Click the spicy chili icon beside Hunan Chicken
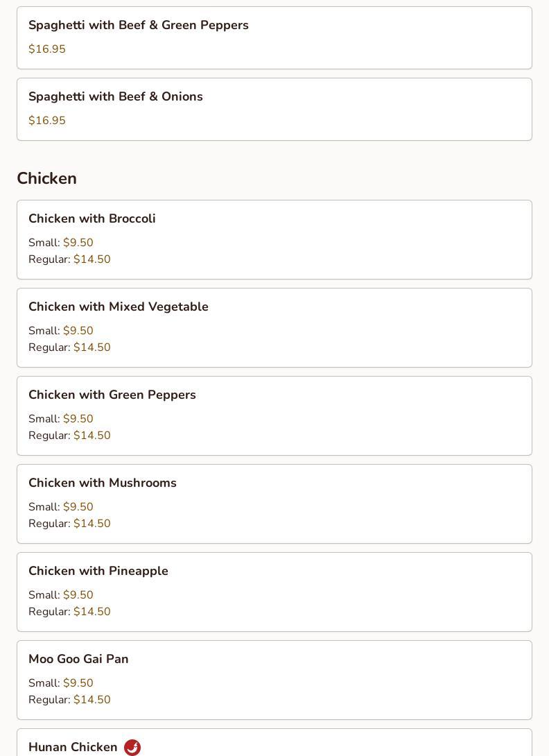 tap(132, 748)
